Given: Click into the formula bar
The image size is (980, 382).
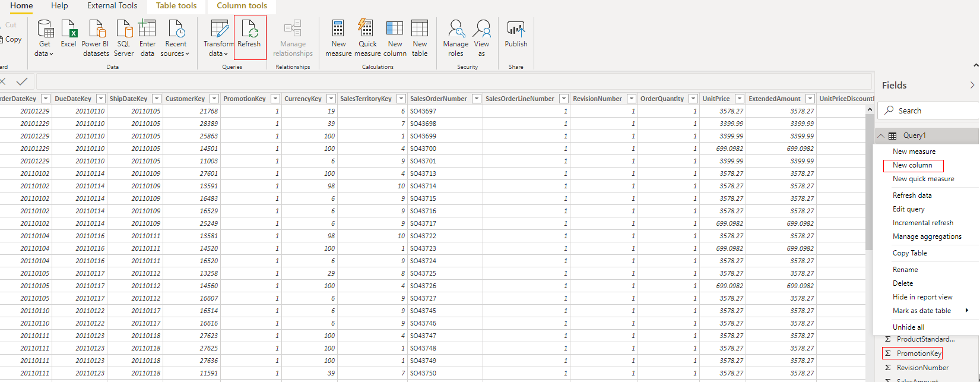Looking at the screenshot, I should click(454, 81).
